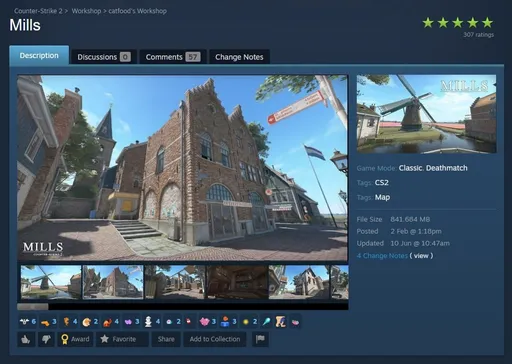Open the Award dialog button
Screen dimensions: 512x364
[75, 339]
